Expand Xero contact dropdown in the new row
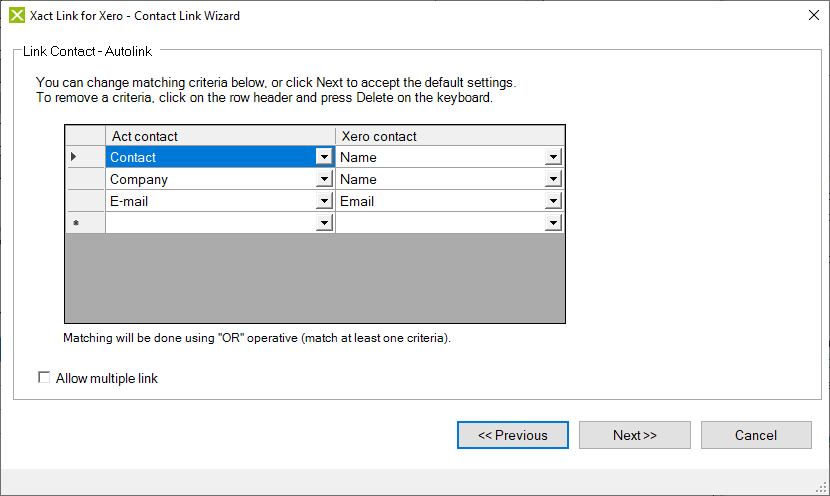Viewport: 830px width, 496px height. 553,223
